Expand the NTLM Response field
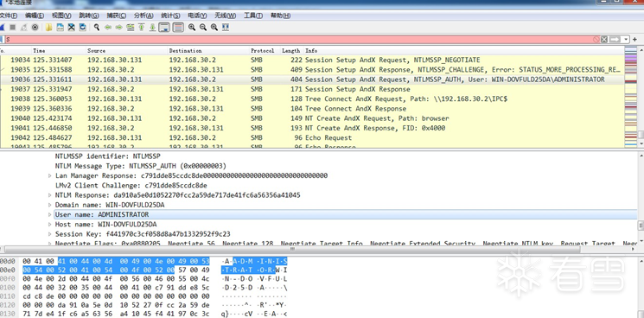This screenshot has height=318, width=644. (50, 195)
